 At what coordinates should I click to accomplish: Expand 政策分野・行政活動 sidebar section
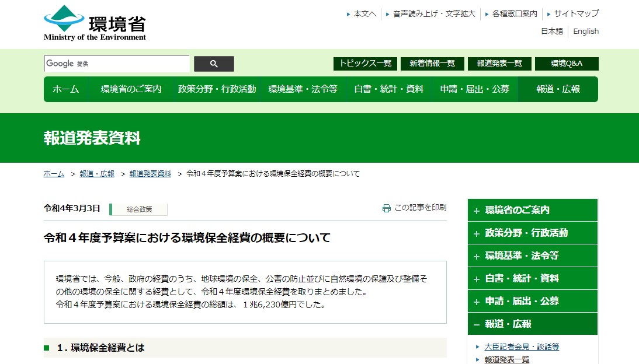click(532, 233)
